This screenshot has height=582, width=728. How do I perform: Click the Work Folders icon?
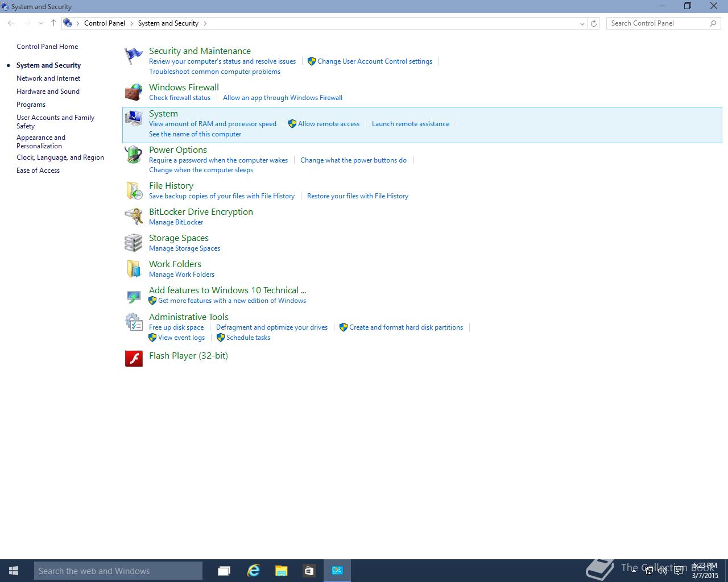[134, 269]
